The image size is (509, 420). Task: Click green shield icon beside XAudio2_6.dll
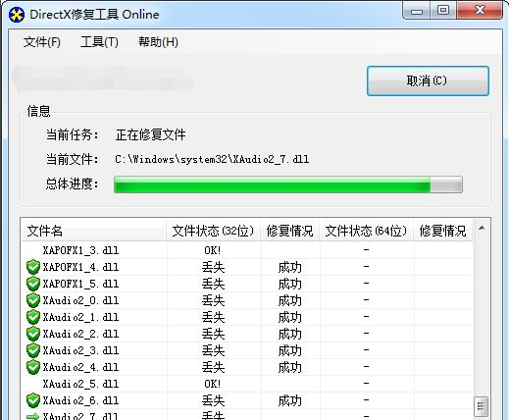(x=33, y=400)
